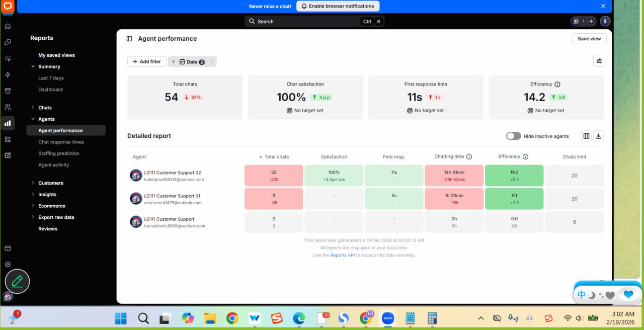Toggle Hide inactive agents switch

click(x=513, y=136)
